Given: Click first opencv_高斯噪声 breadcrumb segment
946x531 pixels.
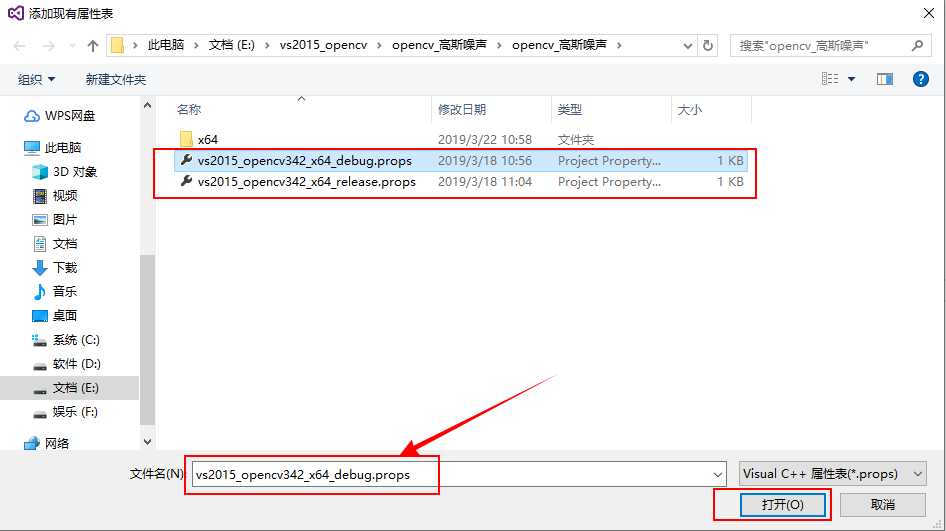Looking at the screenshot, I should pyautogui.click(x=439, y=45).
